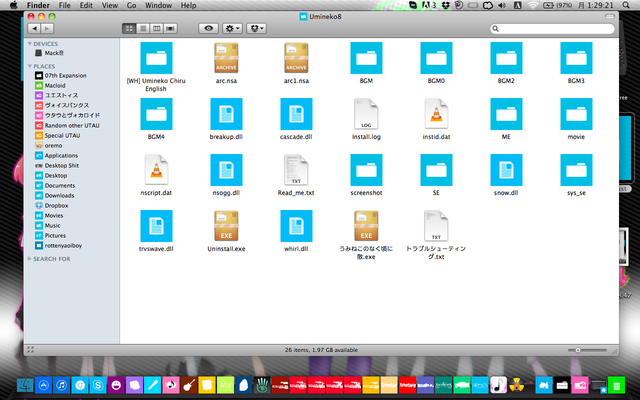Open Skype from the Dock
Screen dimensions: 640x400
click(x=98, y=385)
